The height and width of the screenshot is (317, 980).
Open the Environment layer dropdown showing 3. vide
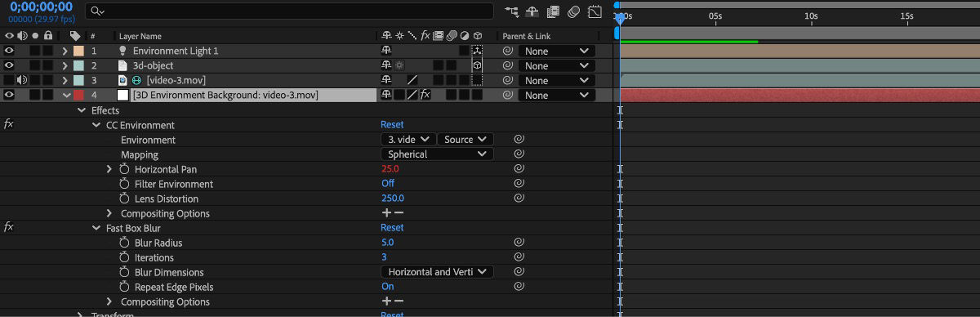[408, 140]
